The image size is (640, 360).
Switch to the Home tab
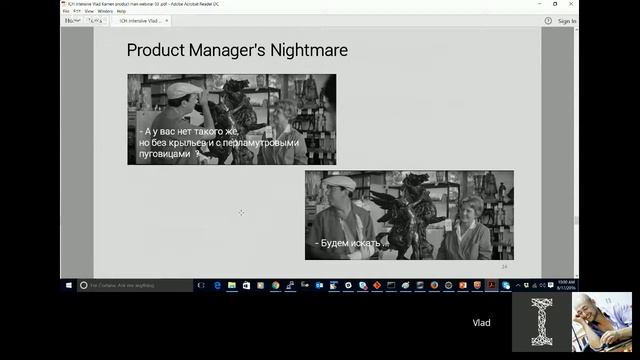point(72,20)
